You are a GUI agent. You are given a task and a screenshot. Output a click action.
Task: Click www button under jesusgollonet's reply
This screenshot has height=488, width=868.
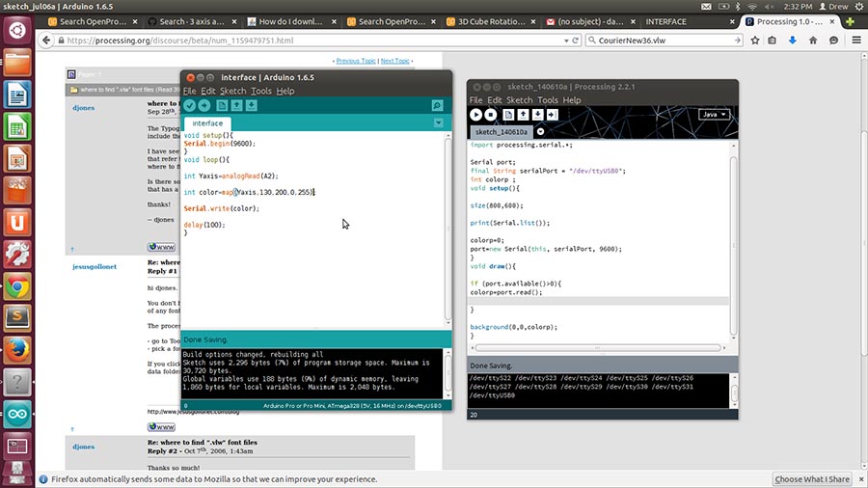[161, 426]
